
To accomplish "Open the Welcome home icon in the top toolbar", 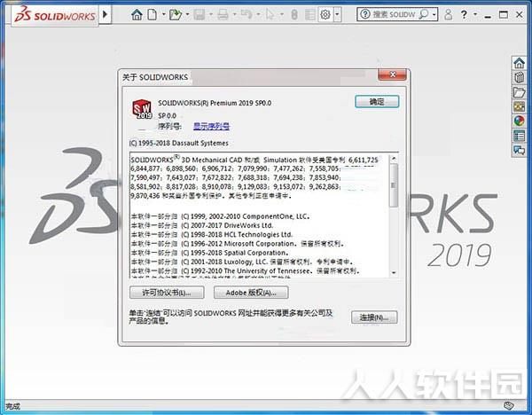I will pyautogui.click(x=137, y=14).
